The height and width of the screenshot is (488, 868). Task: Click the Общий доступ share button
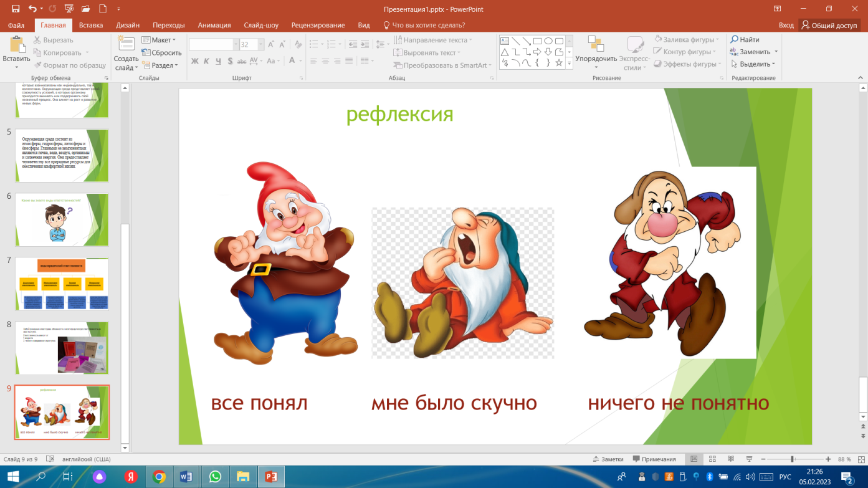click(830, 25)
